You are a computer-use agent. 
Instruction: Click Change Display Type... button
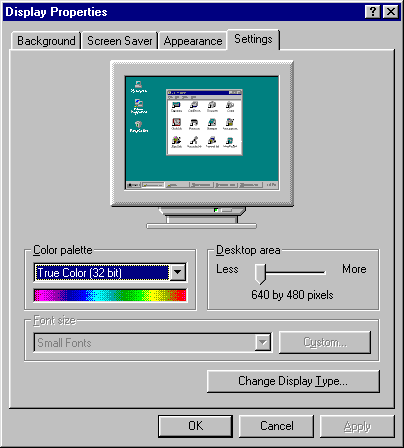tap(293, 381)
